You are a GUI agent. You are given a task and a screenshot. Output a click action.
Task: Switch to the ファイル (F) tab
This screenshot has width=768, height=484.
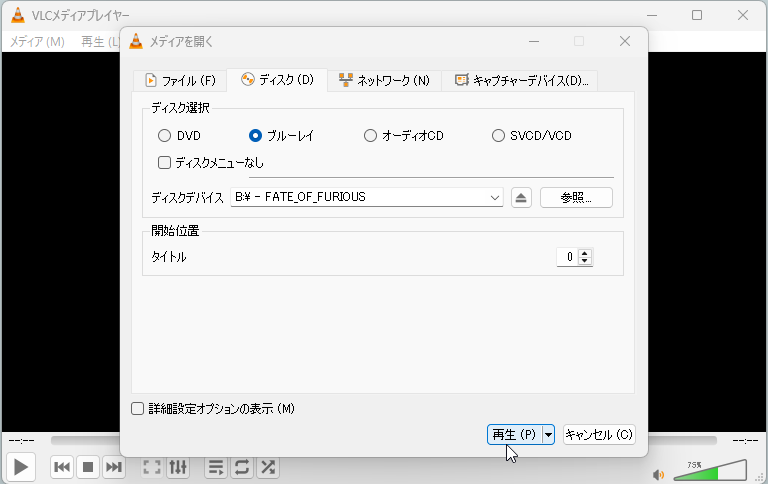(180, 80)
